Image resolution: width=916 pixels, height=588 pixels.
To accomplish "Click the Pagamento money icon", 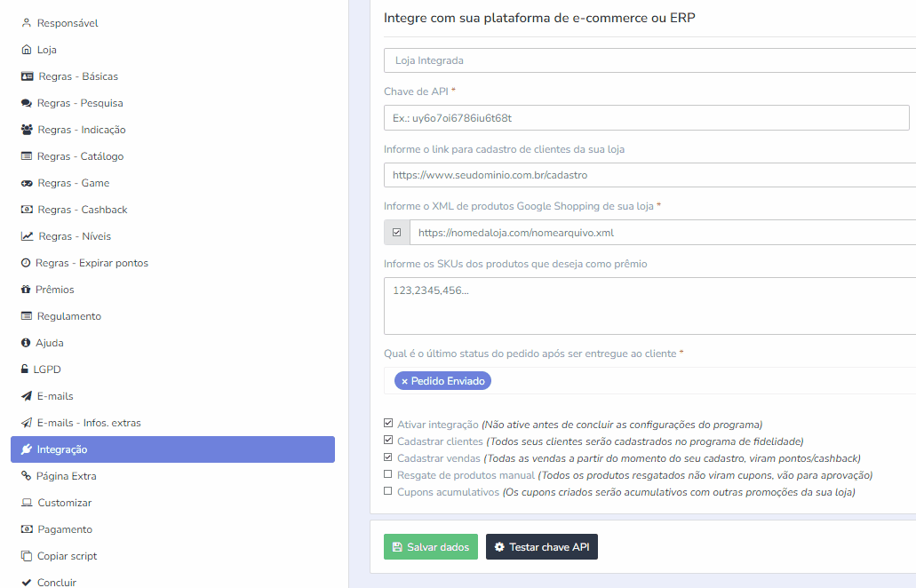I will (27, 529).
